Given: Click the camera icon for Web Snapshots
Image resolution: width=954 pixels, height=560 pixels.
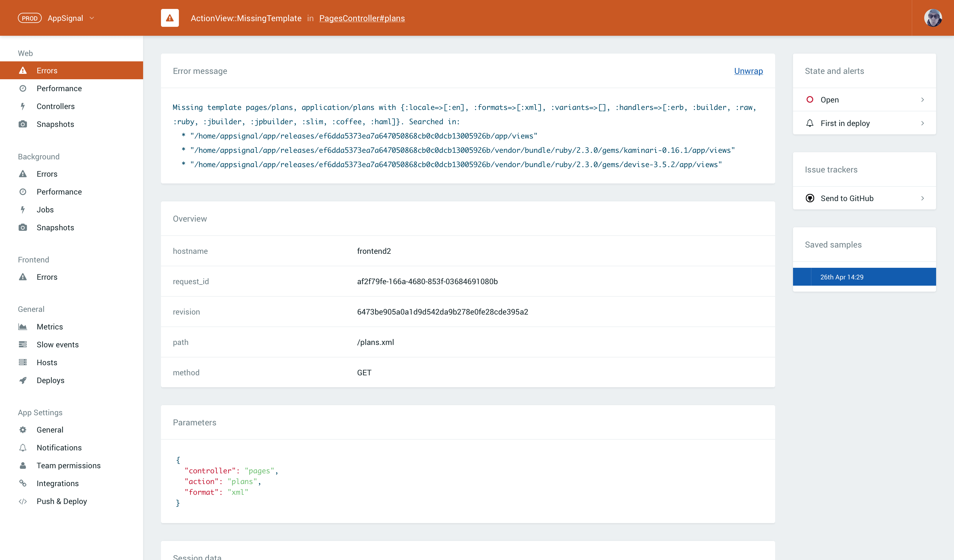Looking at the screenshot, I should click(23, 124).
